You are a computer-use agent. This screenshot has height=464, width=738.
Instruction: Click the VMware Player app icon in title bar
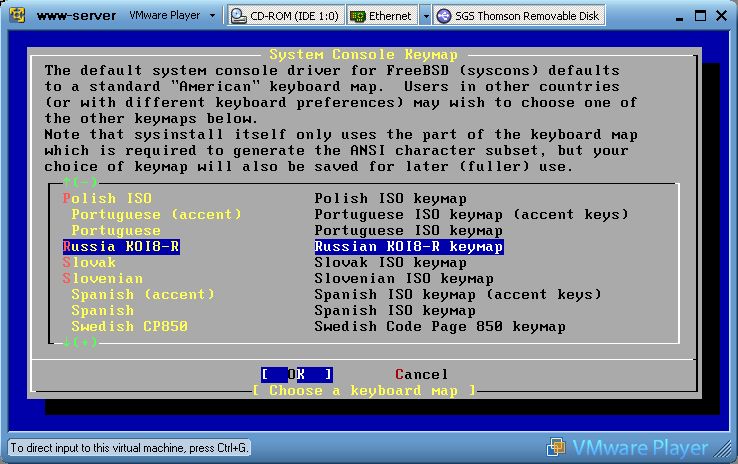17,15
